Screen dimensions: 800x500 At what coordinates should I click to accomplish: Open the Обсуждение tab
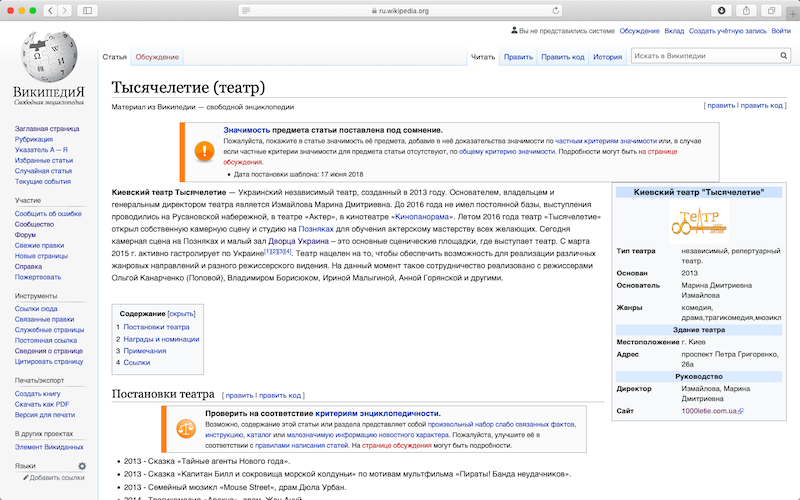pyautogui.click(x=157, y=57)
